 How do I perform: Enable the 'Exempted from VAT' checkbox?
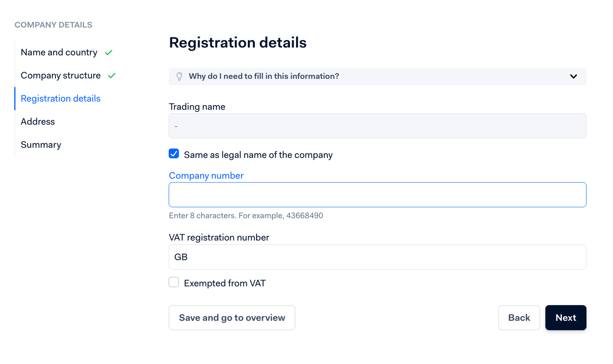pyautogui.click(x=174, y=282)
